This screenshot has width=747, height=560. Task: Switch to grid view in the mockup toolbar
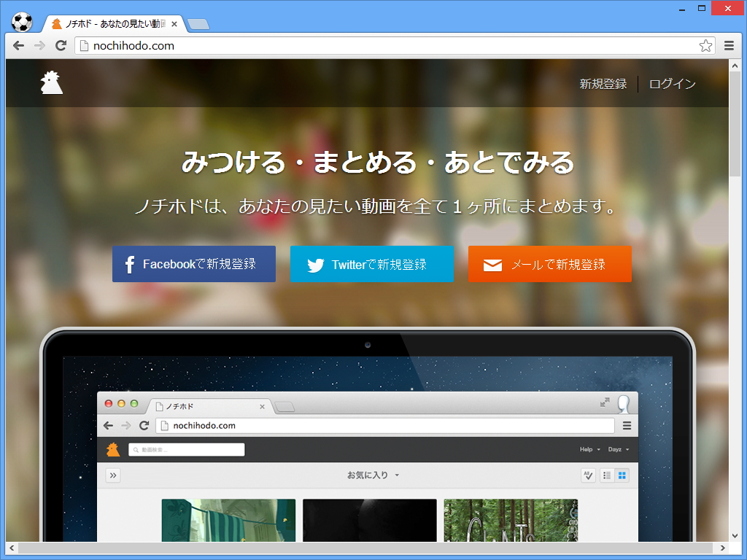point(622,475)
